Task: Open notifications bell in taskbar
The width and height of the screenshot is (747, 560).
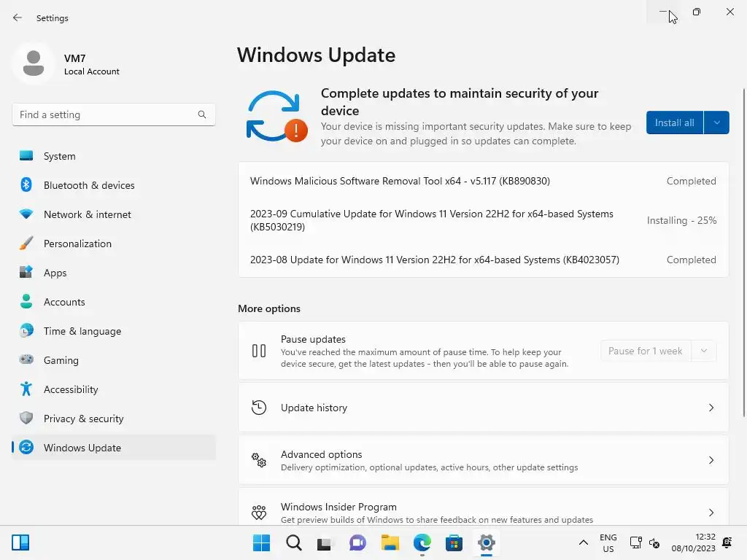Action: pos(727,542)
